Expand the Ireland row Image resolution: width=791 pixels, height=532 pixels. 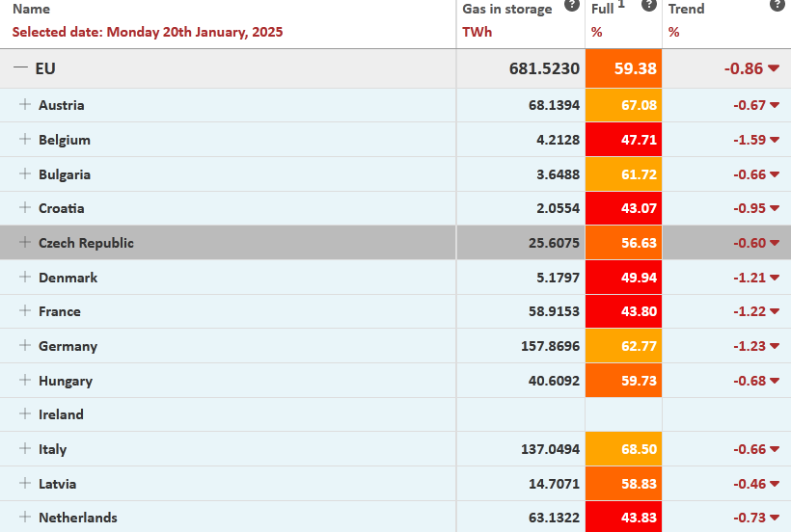25,414
